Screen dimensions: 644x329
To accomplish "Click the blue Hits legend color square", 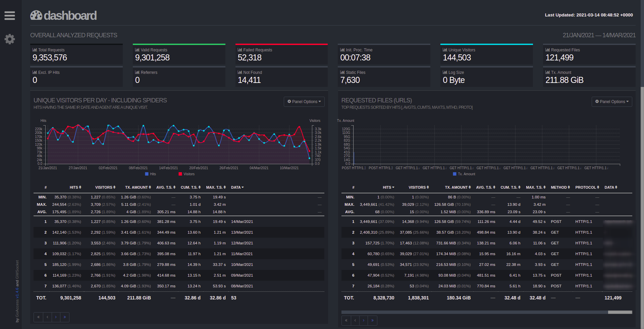I will [147, 174].
